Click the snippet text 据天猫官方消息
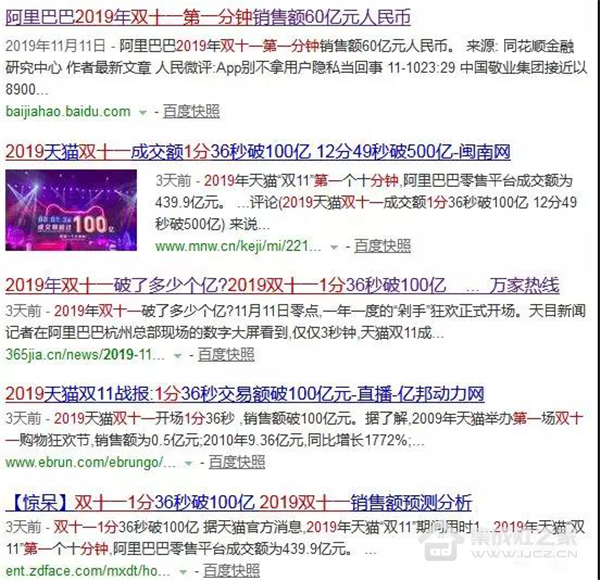 click(252, 528)
